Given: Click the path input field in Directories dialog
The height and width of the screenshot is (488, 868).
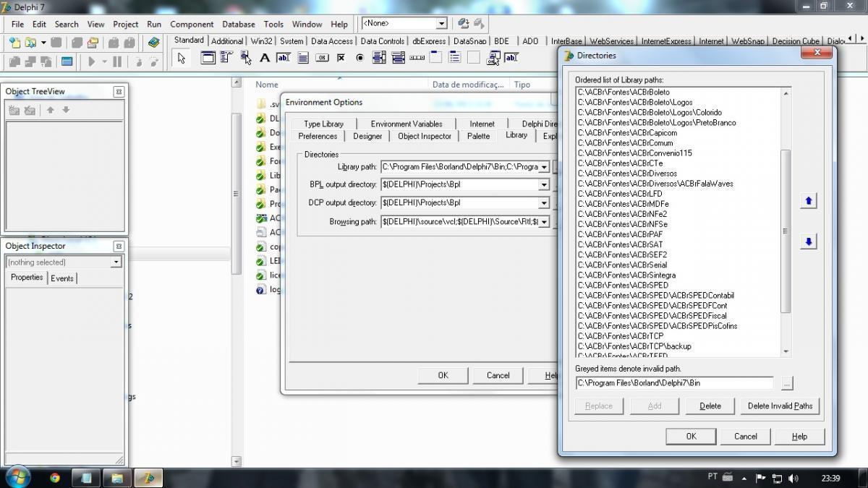Looking at the screenshot, I should click(674, 383).
